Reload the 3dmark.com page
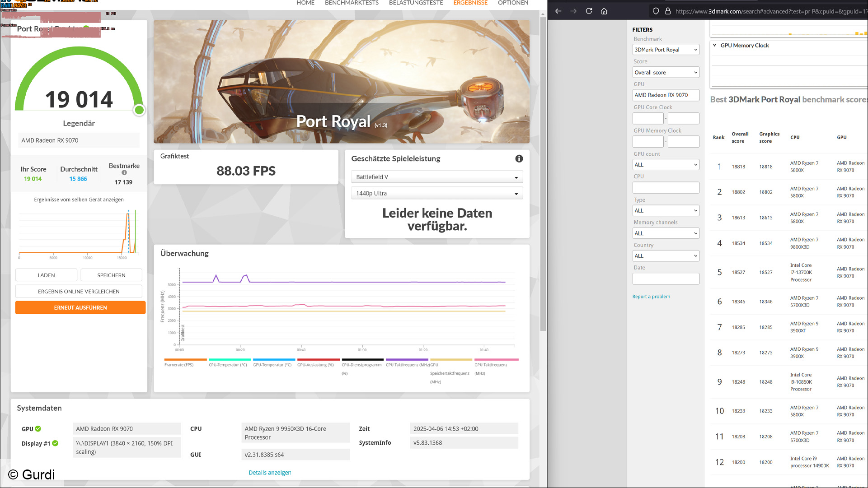The width and height of the screenshot is (868, 488). [589, 11]
